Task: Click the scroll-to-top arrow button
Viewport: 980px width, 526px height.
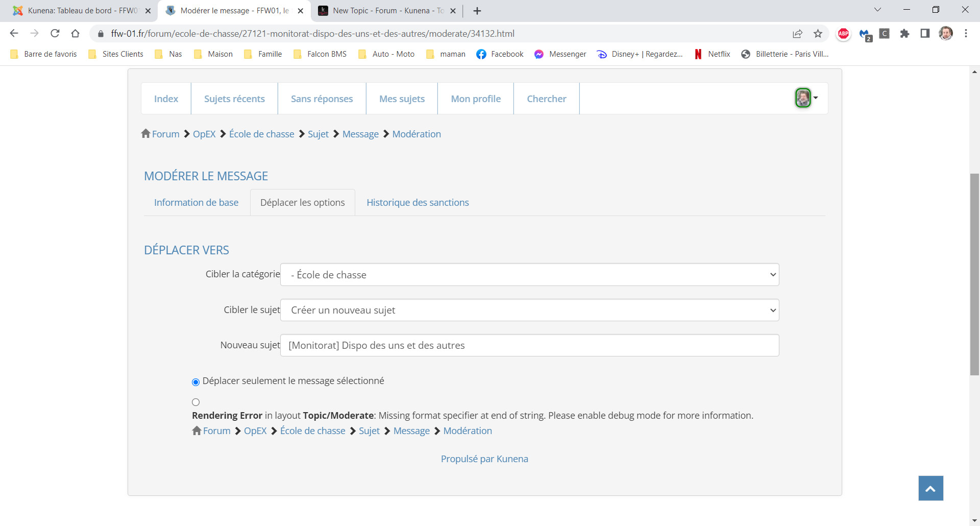Action: coord(930,489)
